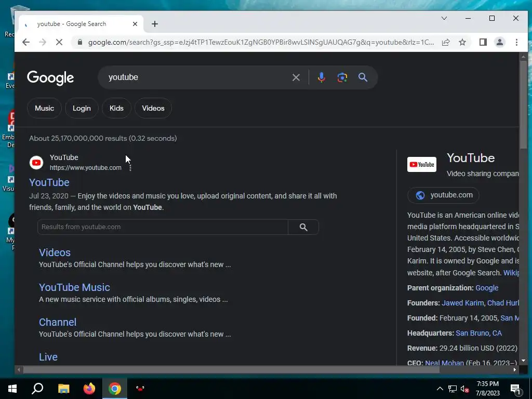Open File Explorer from taskbar
532x399 pixels.
point(64,389)
